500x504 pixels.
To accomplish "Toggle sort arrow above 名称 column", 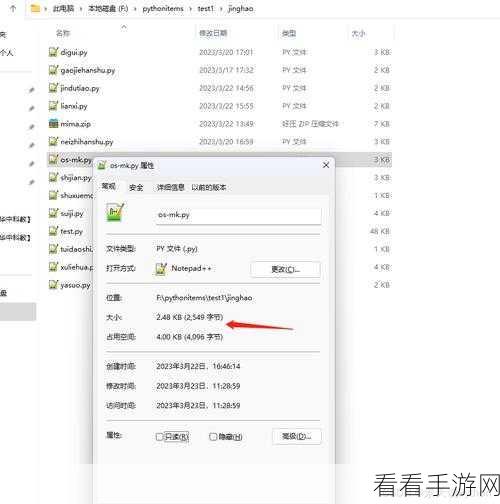I will (x=124, y=26).
